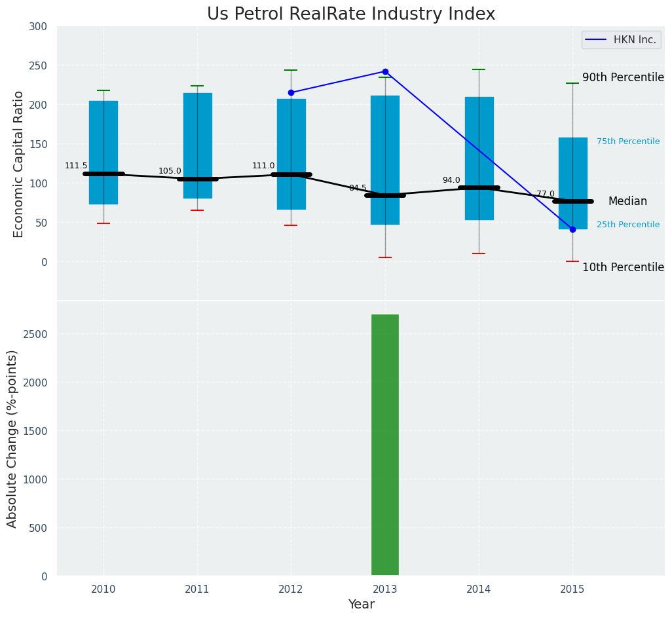
Task: Select the HKN Inc. data point at 2015
Action: point(572,229)
